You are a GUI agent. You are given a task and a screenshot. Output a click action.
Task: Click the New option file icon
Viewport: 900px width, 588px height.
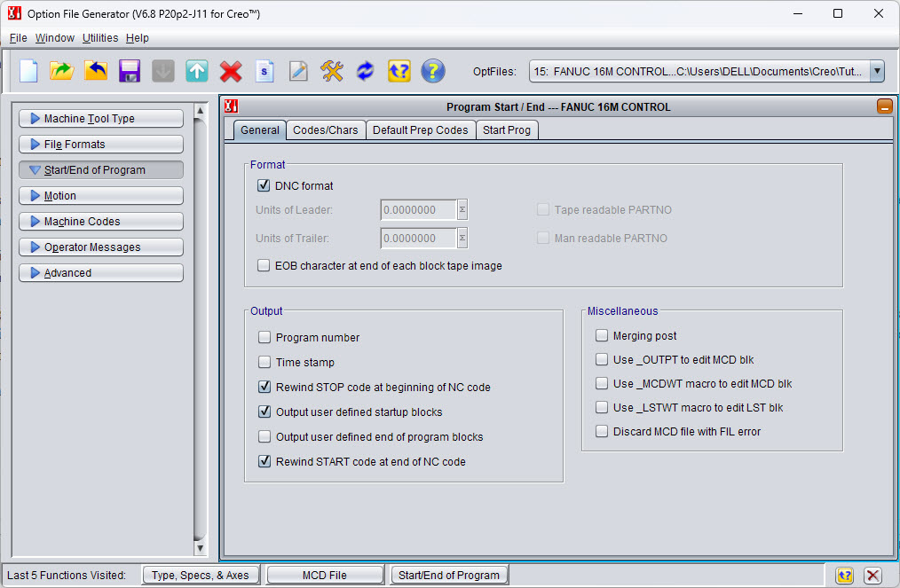28,71
